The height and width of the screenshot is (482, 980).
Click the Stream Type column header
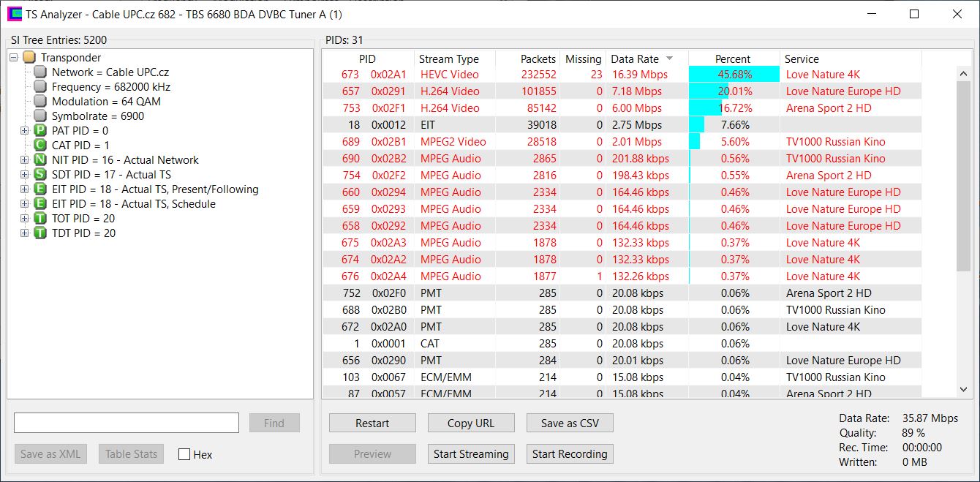(448, 59)
